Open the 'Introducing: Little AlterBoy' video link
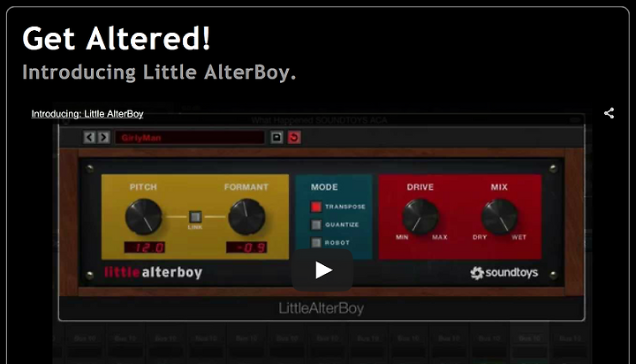Screen dimensions: 636x364 (x=87, y=114)
